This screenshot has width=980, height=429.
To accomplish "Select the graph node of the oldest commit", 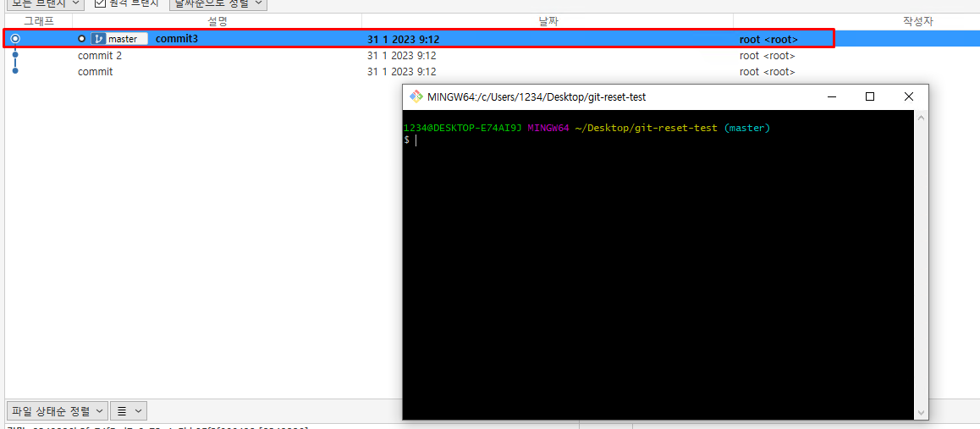I will [x=15, y=70].
